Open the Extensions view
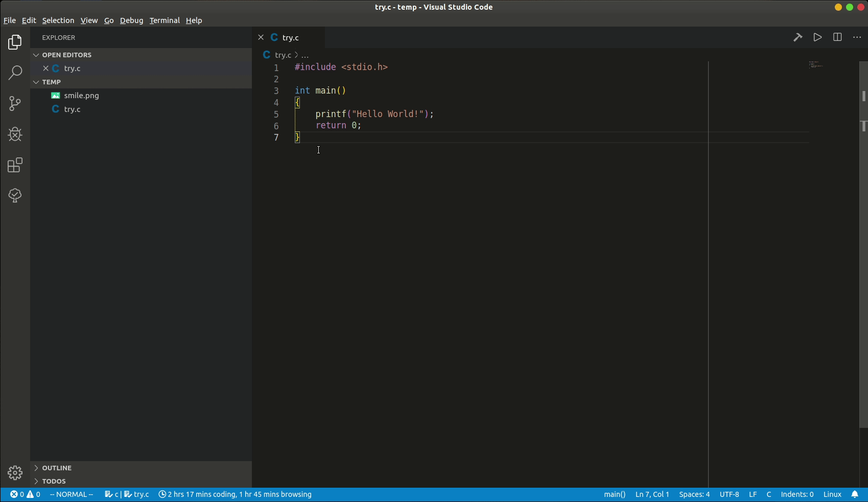 point(15,165)
